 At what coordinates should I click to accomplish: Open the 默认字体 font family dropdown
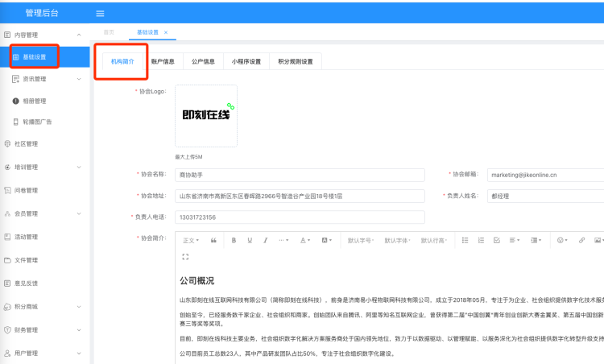point(398,240)
